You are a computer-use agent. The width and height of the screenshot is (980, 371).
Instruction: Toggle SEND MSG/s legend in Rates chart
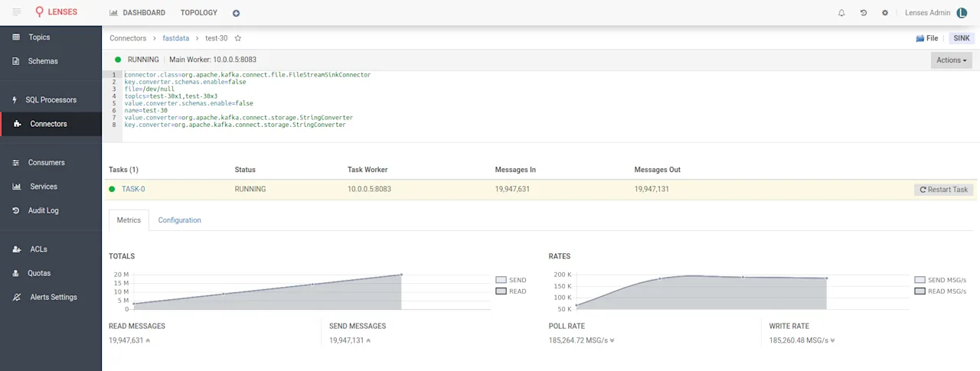(x=940, y=280)
